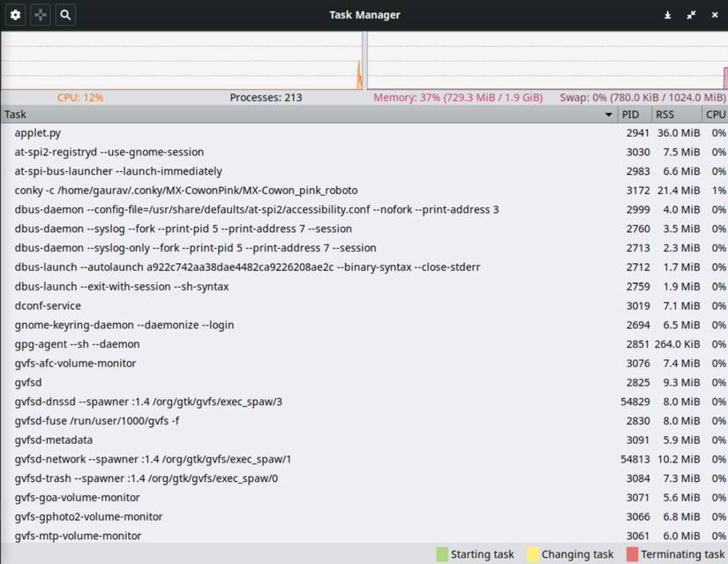Select at-spi2-registryd --use-gnome-session row

364,152
